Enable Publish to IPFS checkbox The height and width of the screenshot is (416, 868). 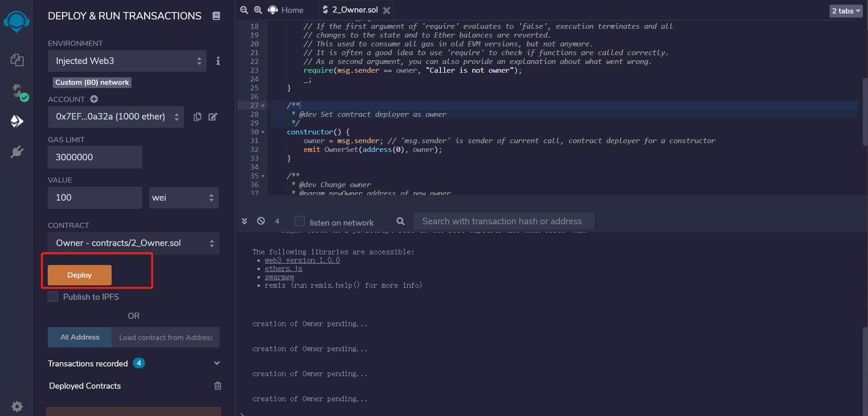pos(53,296)
